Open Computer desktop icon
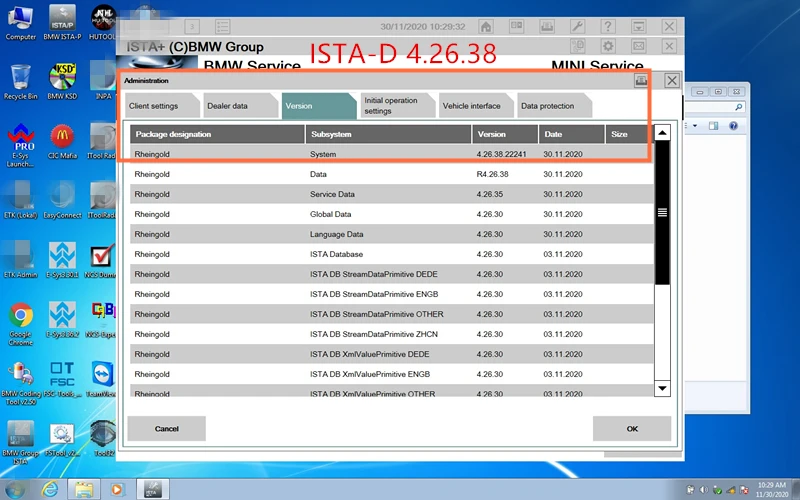The height and width of the screenshot is (500, 800). (x=20, y=23)
